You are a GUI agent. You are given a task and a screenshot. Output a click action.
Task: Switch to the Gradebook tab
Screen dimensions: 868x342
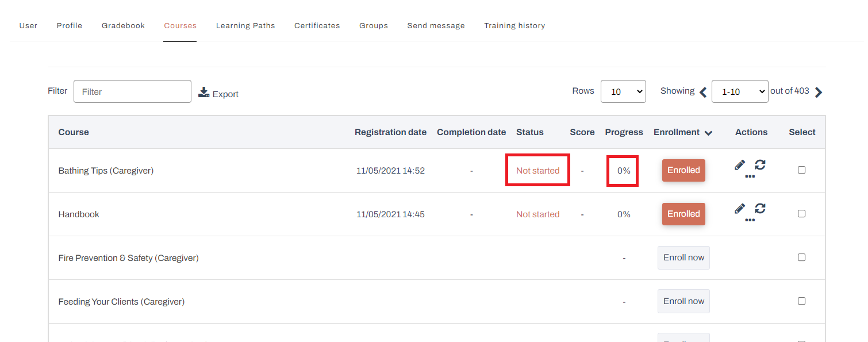tap(123, 25)
